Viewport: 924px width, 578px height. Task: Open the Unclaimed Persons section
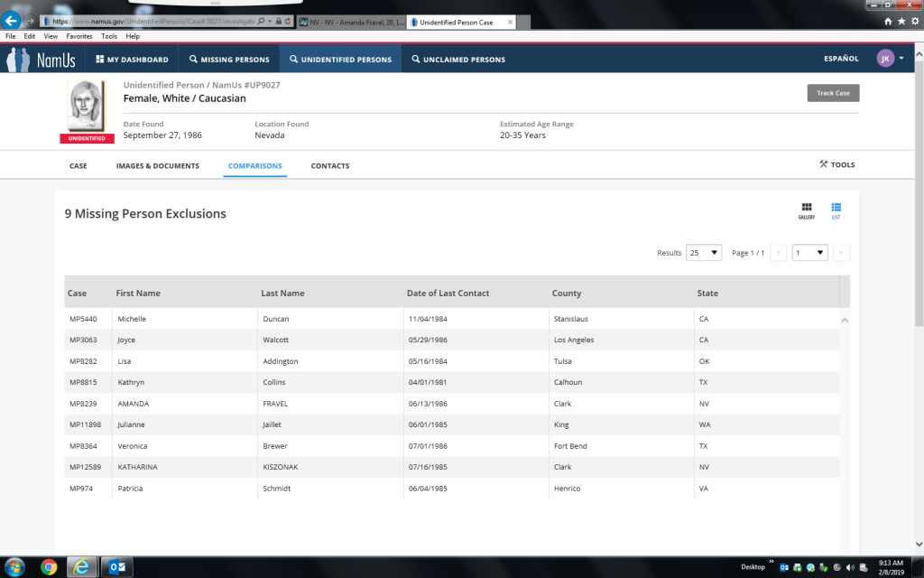[458, 60]
